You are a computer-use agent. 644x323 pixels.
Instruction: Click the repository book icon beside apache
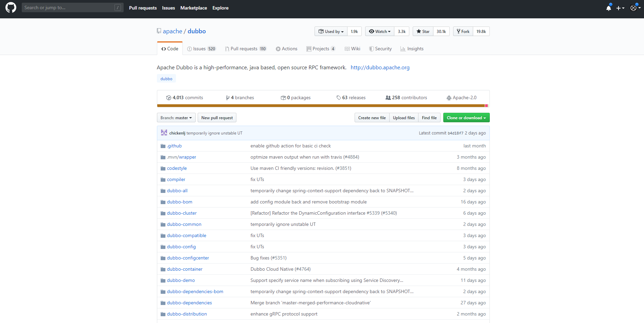point(159,31)
